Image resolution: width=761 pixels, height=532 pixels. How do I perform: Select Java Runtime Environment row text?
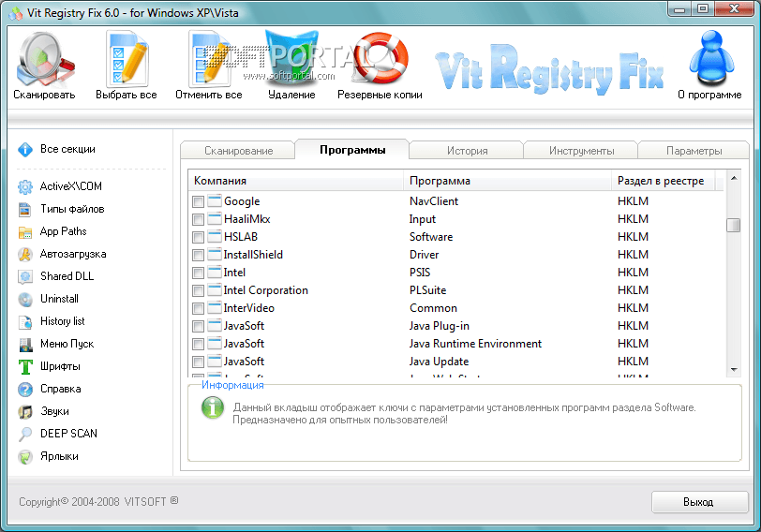(x=475, y=344)
